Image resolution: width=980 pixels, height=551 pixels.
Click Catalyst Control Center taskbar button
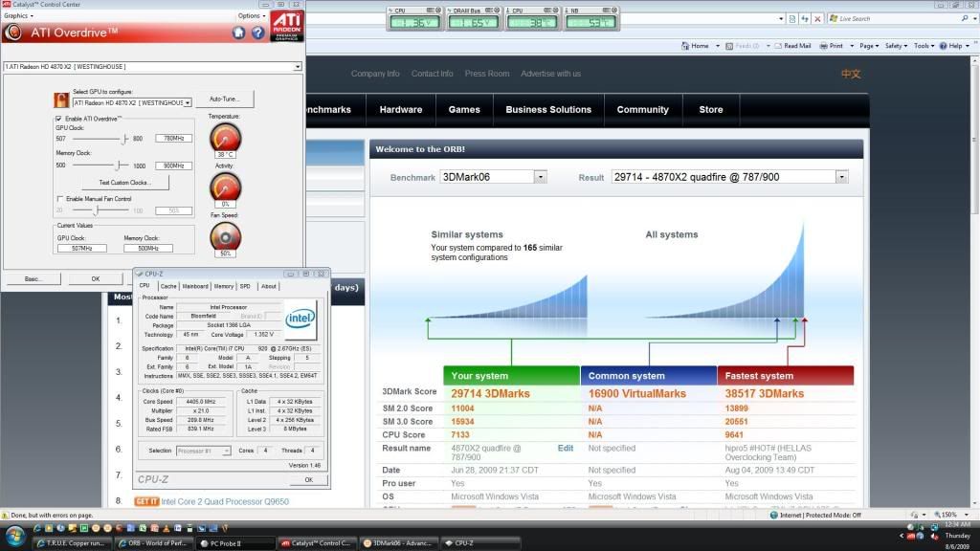[x=317, y=543]
